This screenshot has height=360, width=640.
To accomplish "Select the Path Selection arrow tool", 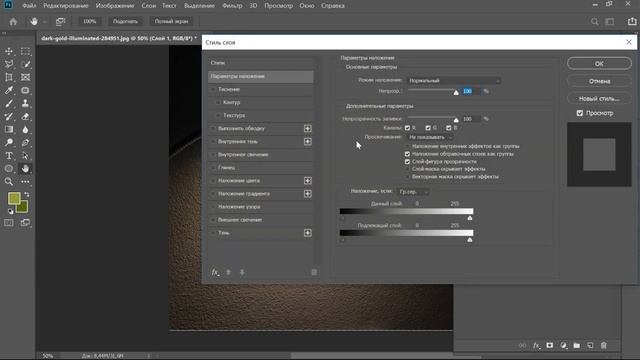I will tap(25, 156).
